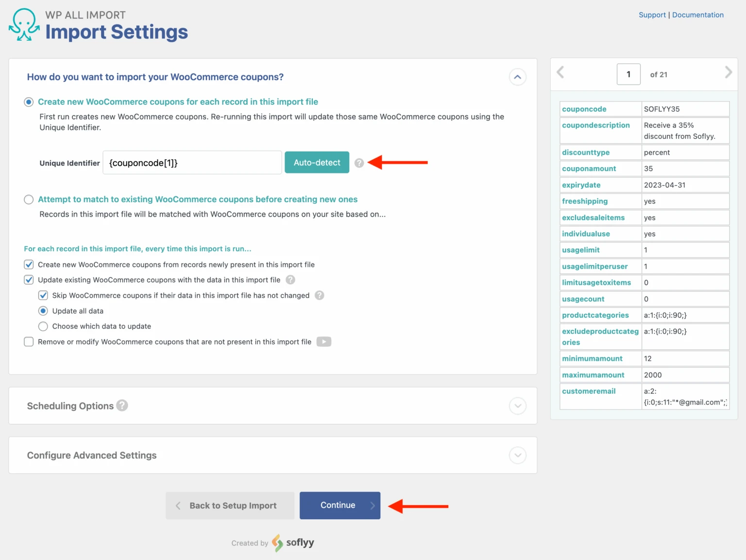Image resolution: width=746 pixels, height=560 pixels.
Task: Enable Remove or modify coupons not present
Action: tap(29, 342)
